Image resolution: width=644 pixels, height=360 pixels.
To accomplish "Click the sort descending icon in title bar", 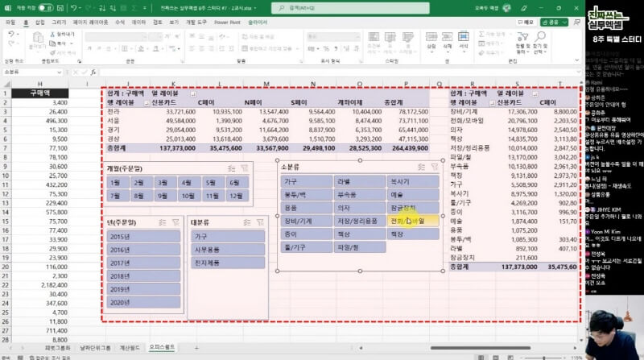I will click(x=113, y=8).
